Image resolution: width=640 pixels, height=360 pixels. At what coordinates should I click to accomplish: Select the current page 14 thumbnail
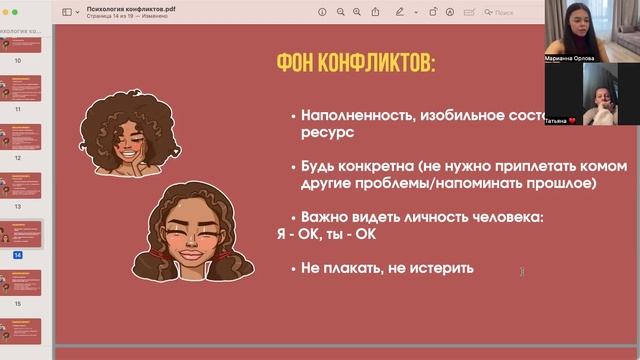(21, 234)
